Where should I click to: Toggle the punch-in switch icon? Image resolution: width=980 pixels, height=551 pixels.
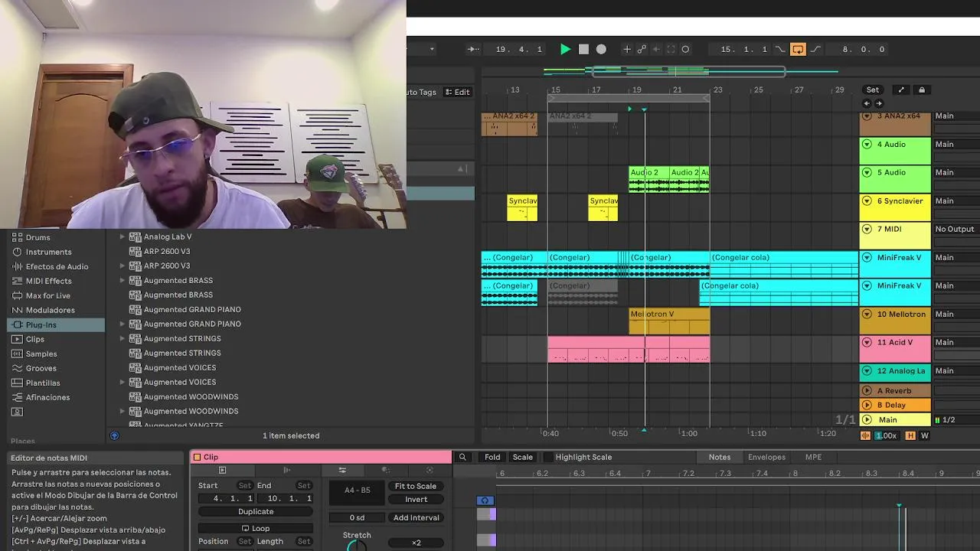point(780,49)
